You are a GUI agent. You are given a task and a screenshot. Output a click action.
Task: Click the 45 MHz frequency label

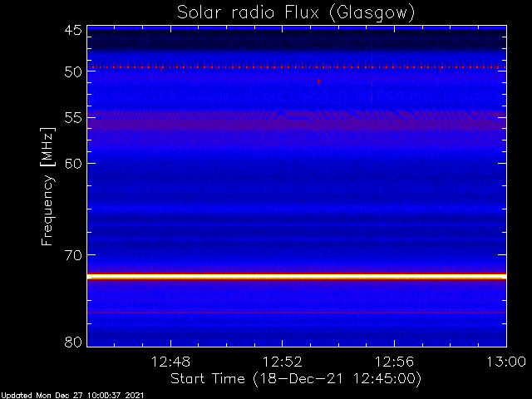pyautogui.click(x=73, y=31)
